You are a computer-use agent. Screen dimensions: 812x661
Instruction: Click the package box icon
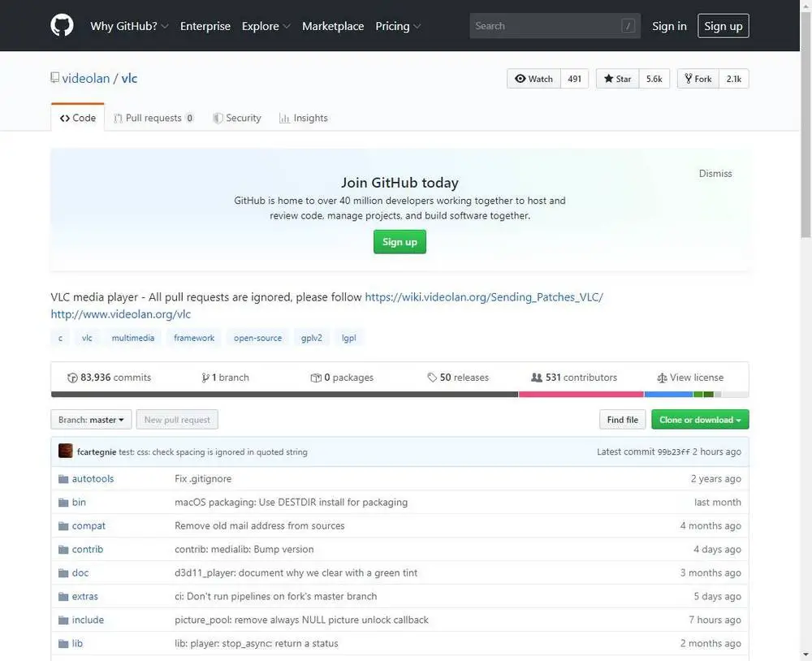[x=316, y=378]
